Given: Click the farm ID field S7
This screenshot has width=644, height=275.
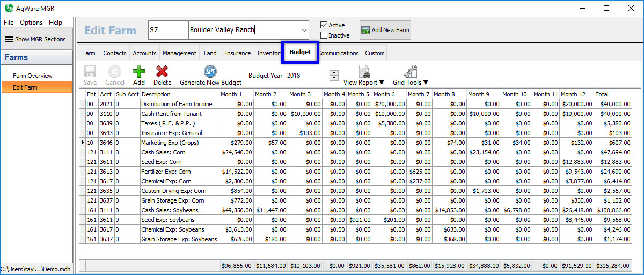Looking at the screenshot, I should point(167,31).
